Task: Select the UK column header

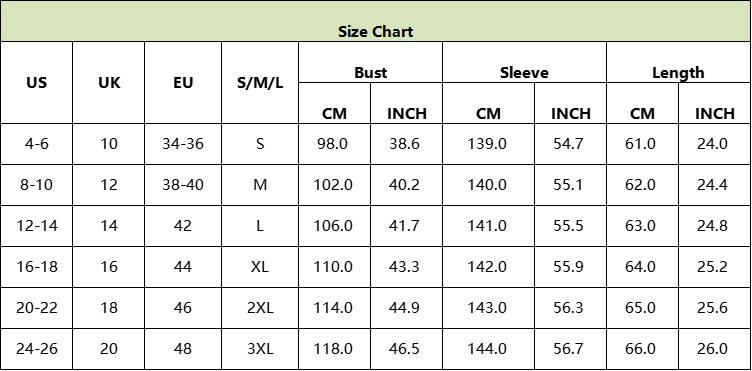Action: (109, 82)
